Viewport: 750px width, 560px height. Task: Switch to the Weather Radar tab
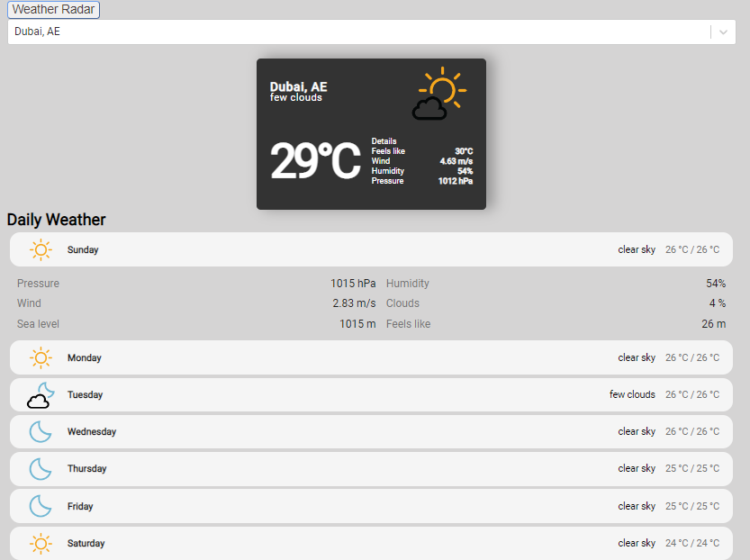point(53,10)
